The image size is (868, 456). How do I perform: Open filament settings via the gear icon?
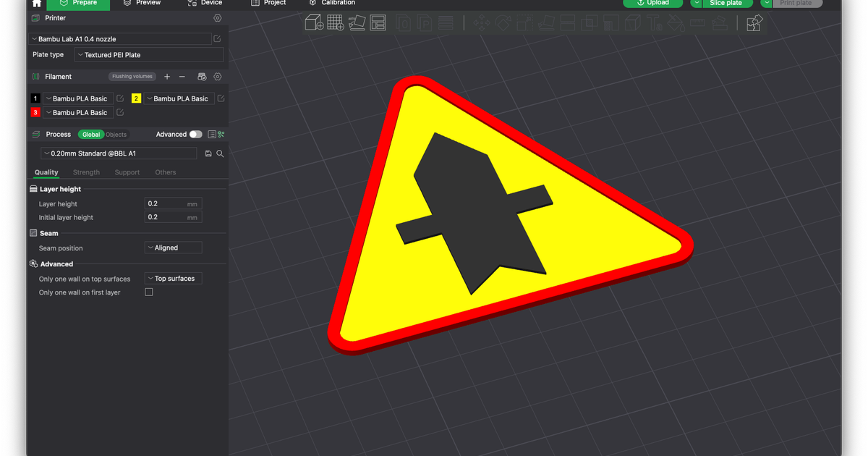click(x=216, y=76)
